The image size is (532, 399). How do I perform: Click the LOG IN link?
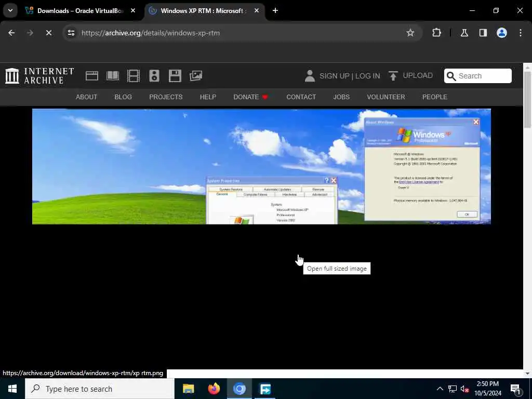368,76
